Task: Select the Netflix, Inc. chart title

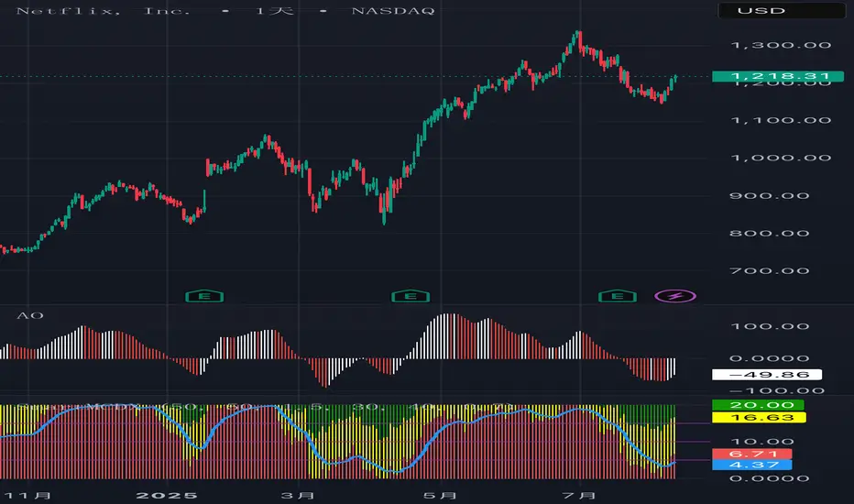Action: pos(104,11)
